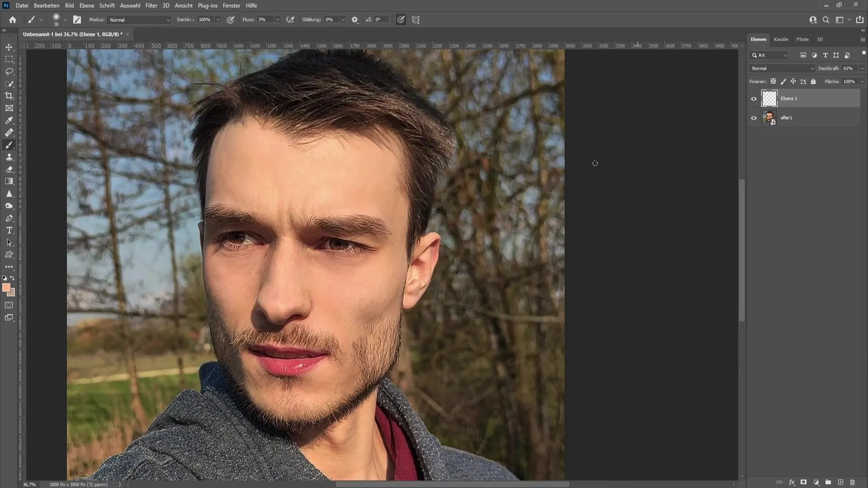Open the Filter menu
This screenshot has width=868, height=488.
point(151,5)
